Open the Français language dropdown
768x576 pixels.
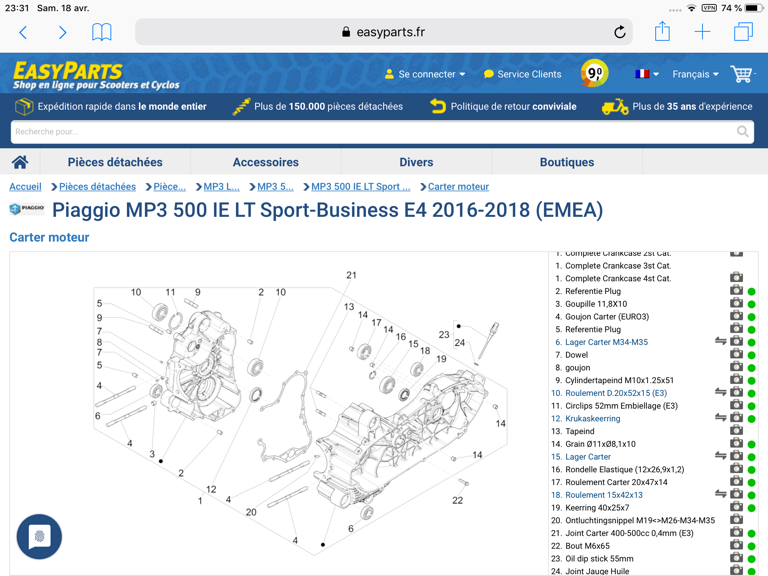695,74
